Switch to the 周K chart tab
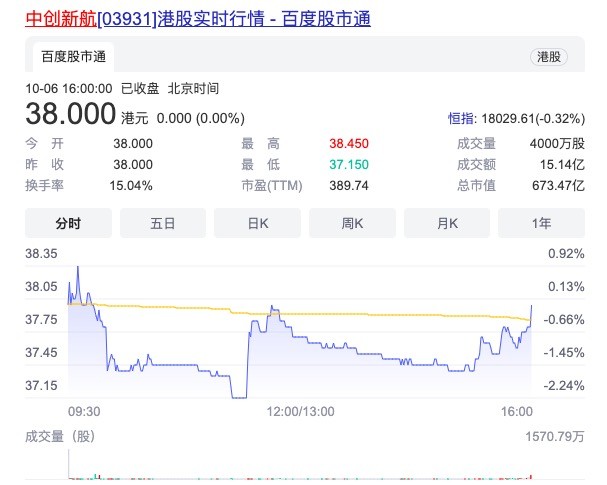607x485 pixels. pyautogui.click(x=352, y=223)
